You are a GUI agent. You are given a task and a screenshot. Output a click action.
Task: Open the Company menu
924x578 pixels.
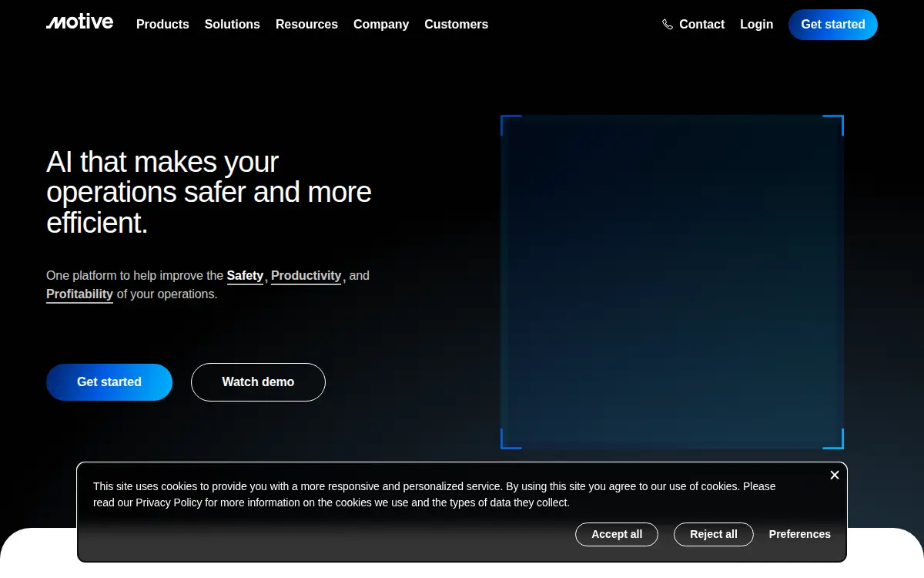(x=381, y=25)
